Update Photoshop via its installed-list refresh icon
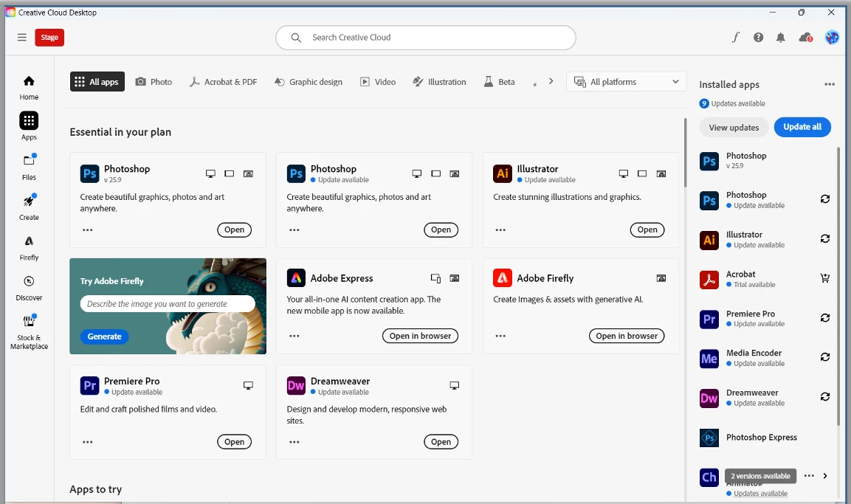The image size is (851, 504). point(825,199)
